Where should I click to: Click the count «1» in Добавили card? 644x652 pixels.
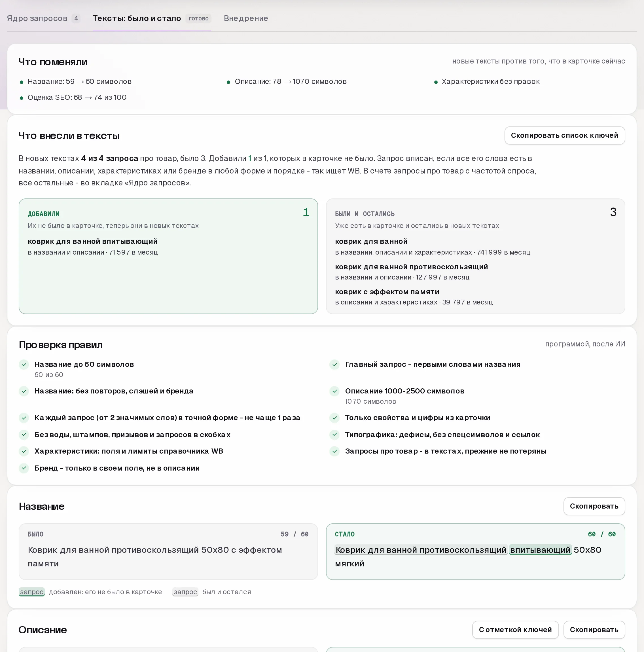(x=306, y=212)
